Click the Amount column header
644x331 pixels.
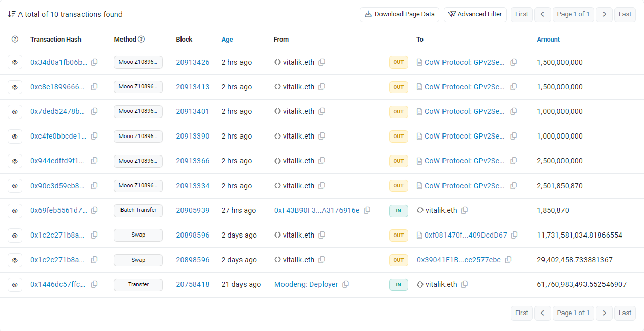click(548, 39)
